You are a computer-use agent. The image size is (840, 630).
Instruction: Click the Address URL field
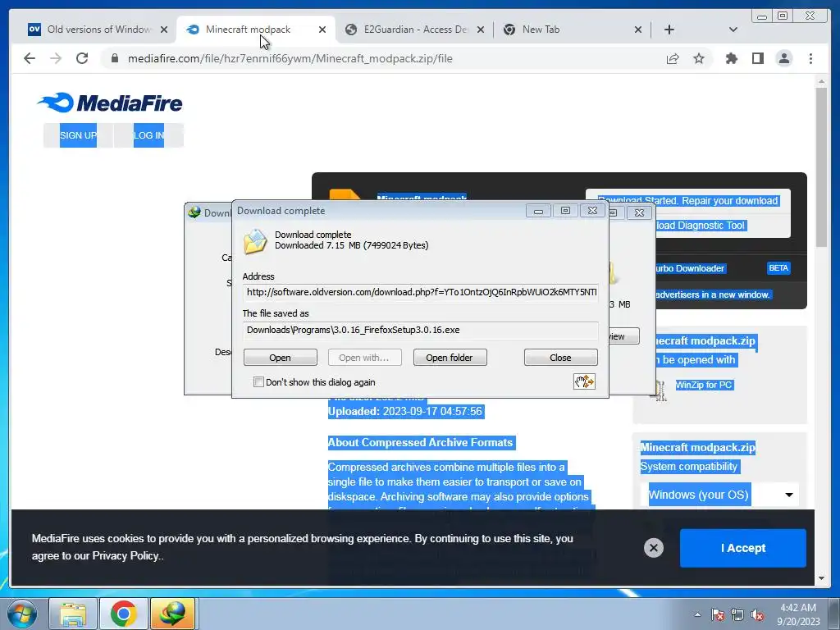click(x=421, y=293)
